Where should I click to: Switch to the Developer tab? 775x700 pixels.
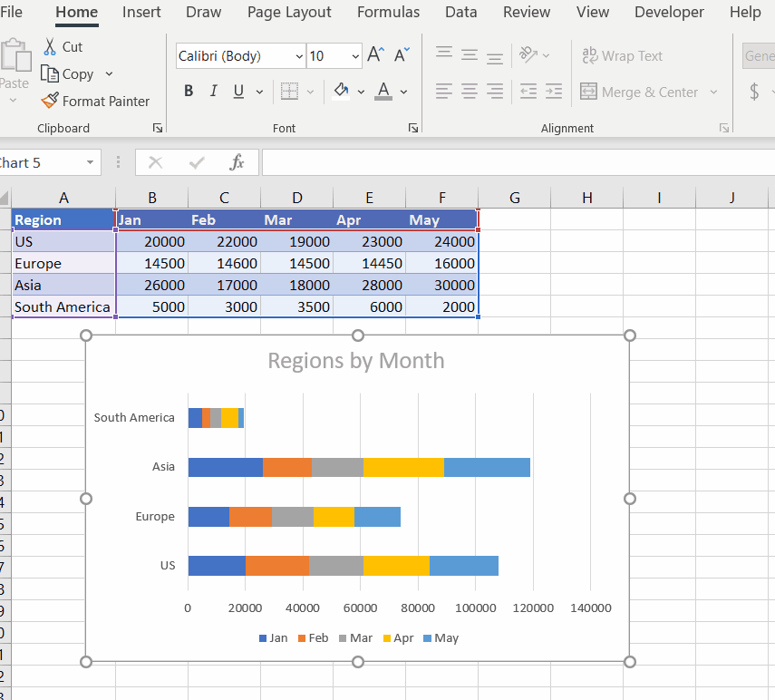(x=669, y=12)
